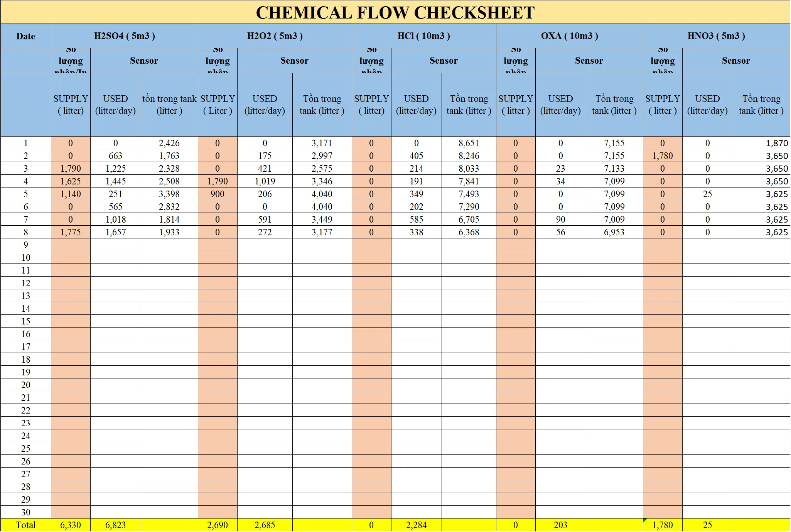The height and width of the screenshot is (532, 791).
Task: Select the Date header cell
Action: coord(26,36)
